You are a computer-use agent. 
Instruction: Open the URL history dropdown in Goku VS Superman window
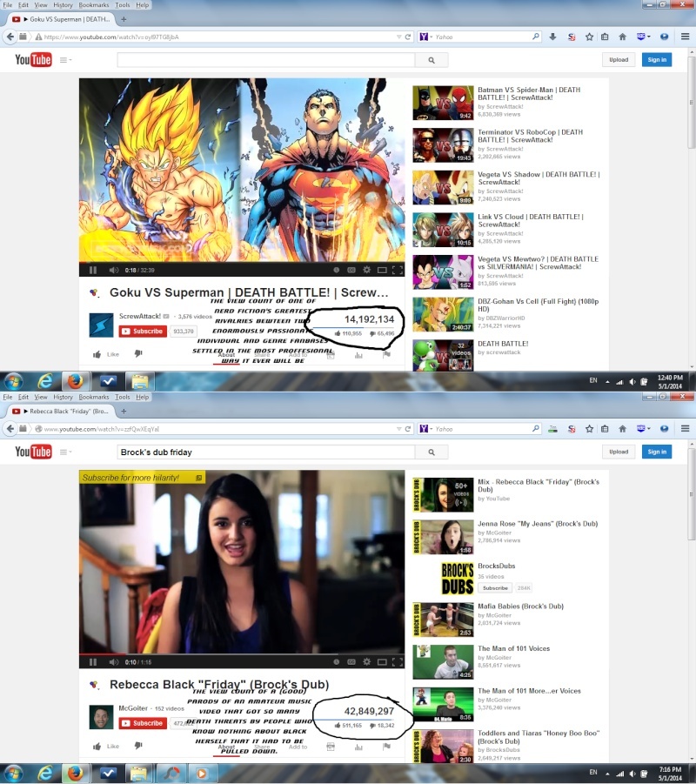[x=399, y=37]
